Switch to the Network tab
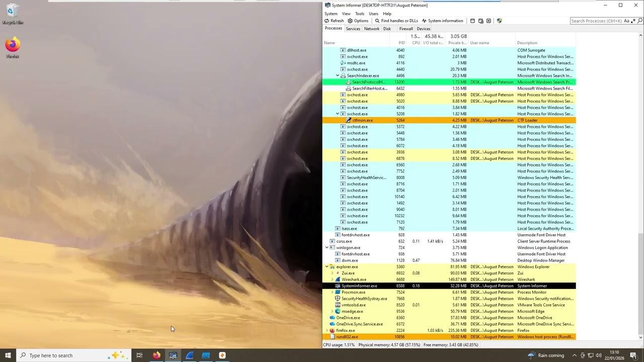This screenshot has width=644, height=362. click(372, 29)
